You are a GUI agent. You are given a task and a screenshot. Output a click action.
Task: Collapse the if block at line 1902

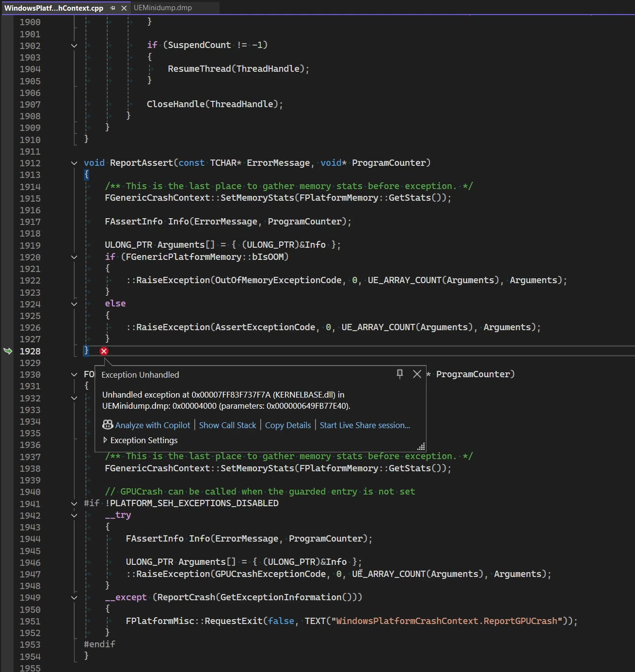point(74,46)
